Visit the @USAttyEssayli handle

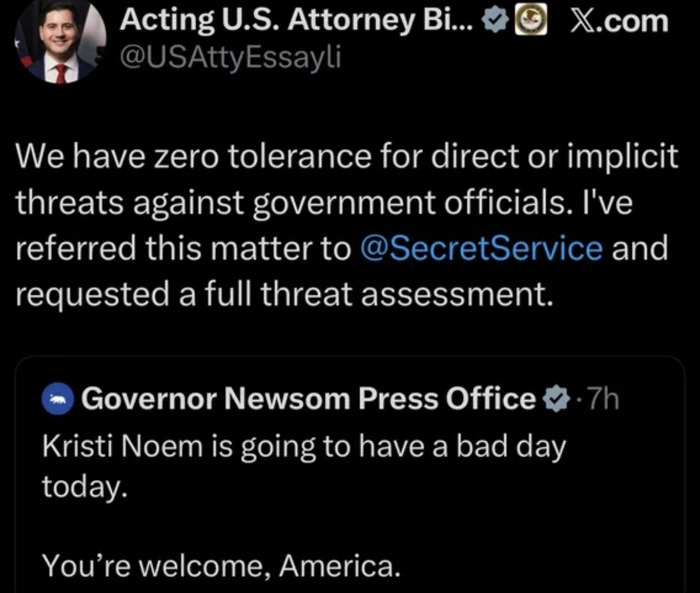(230, 58)
